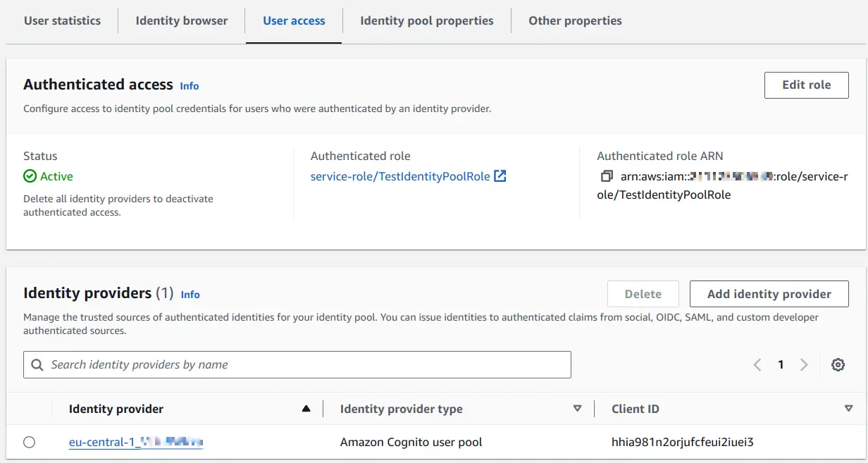This screenshot has height=463, width=868.
Task: Open the User statistics tab
Action: [62, 21]
